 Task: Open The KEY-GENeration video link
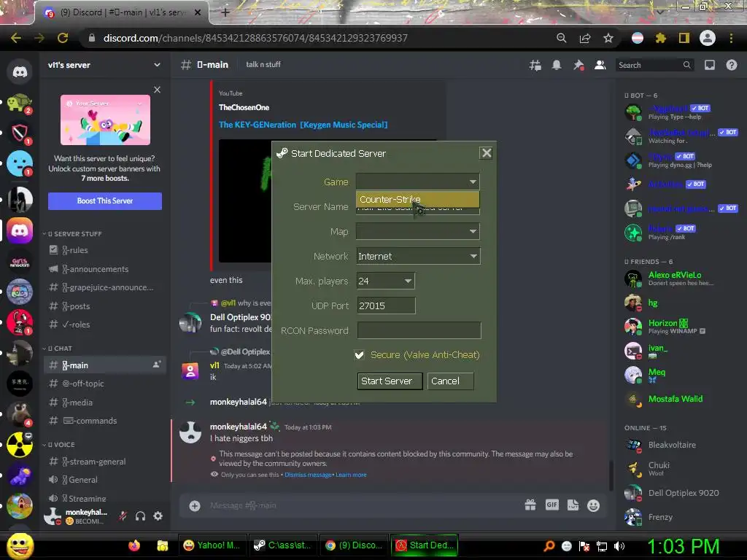click(303, 125)
